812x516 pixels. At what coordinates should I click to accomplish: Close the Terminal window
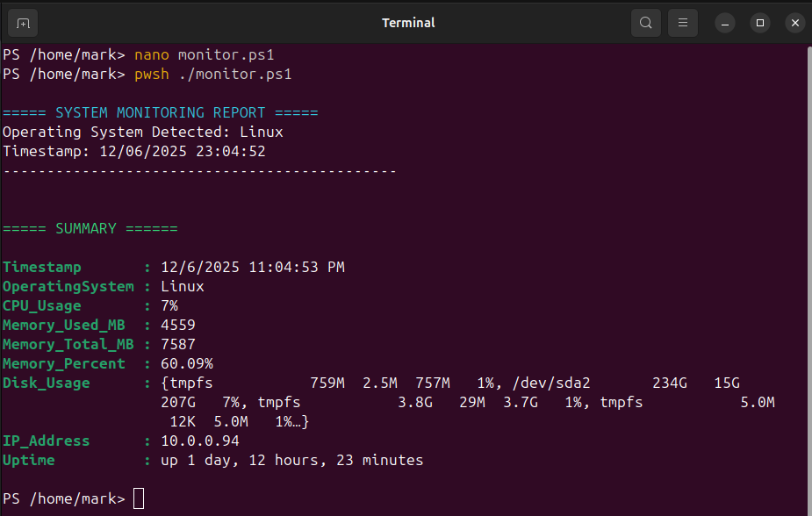[794, 23]
